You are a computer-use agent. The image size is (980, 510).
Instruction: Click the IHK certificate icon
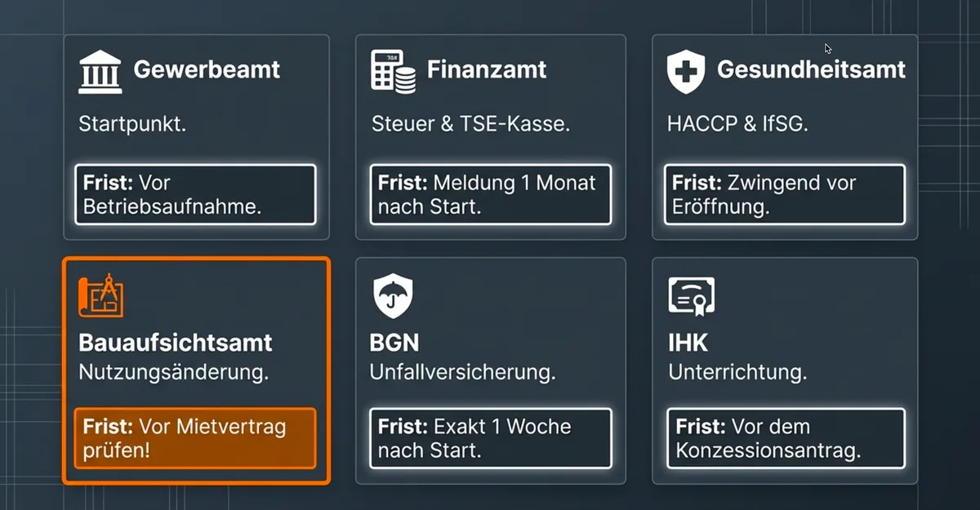tap(691, 297)
